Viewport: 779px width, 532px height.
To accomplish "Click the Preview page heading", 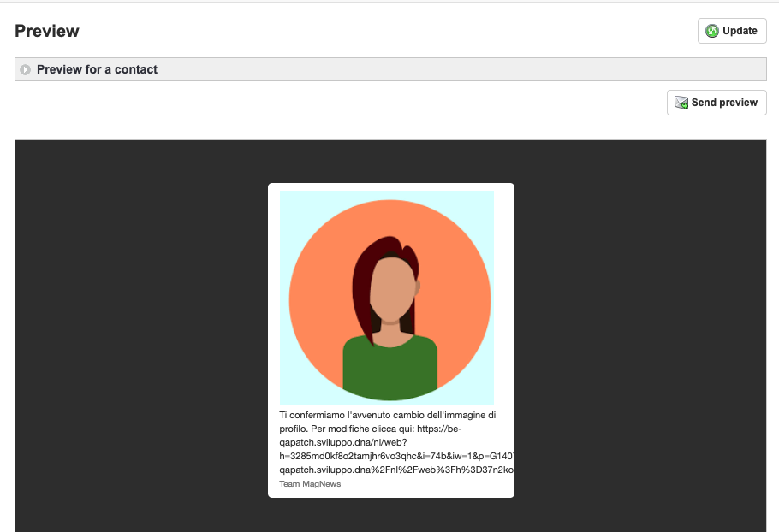I will [47, 31].
